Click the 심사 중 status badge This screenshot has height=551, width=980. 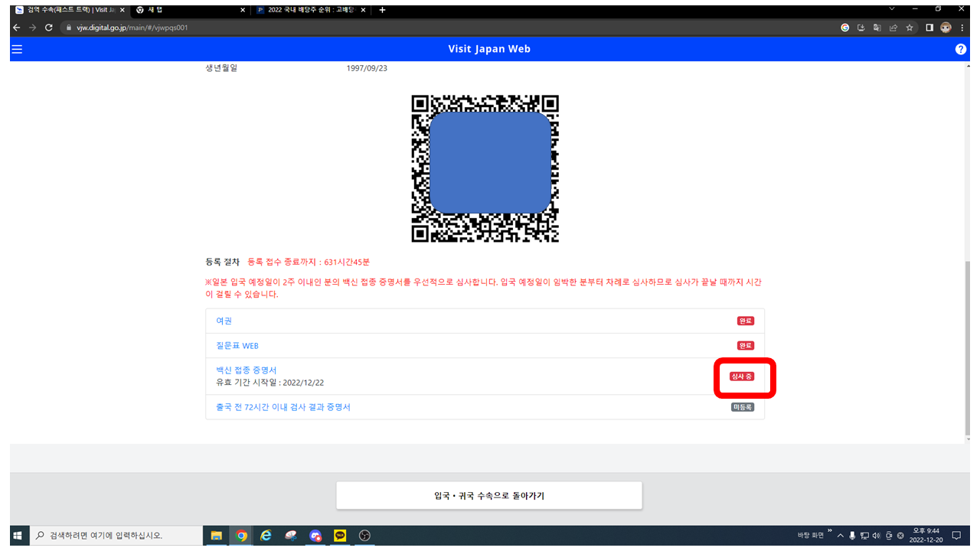742,377
